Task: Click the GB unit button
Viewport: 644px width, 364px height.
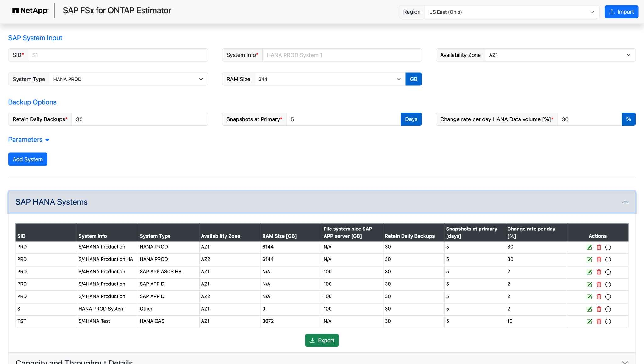Action: pos(414,79)
